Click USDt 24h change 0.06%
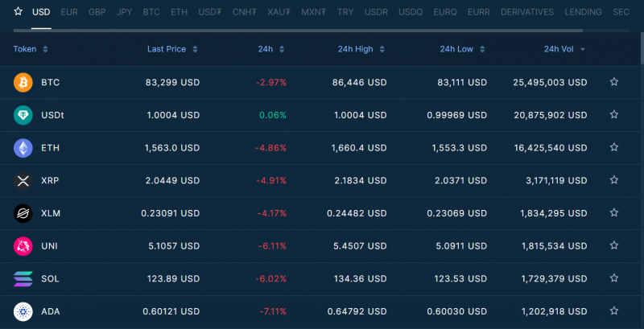644x329 pixels. click(273, 115)
